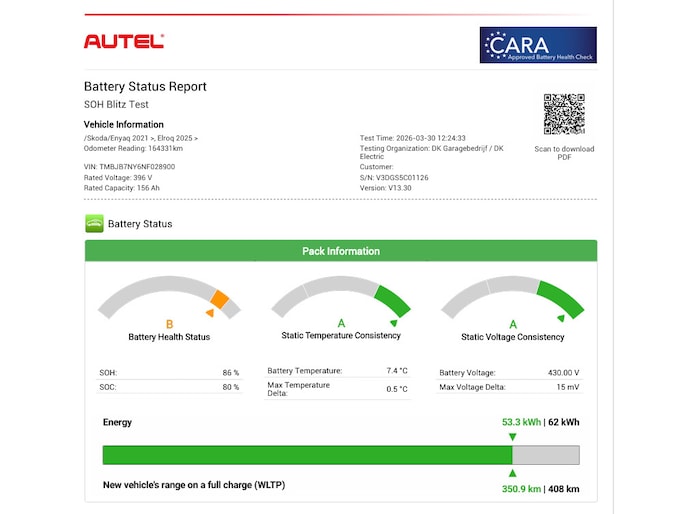Click the CARA Approved Battery Health Check badge
This screenshot has height=514, width=685.
[x=540, y=46]
